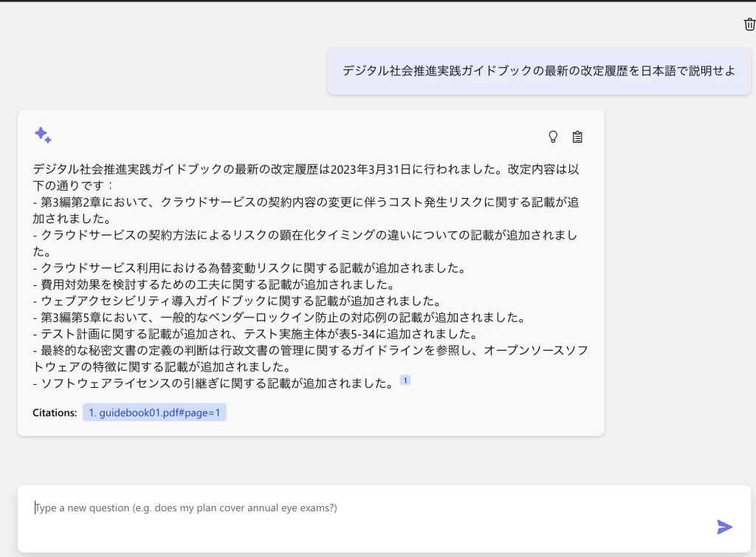Click superscript citation 1 in the answer
The image size is (756, 557).
coord(405,380)
